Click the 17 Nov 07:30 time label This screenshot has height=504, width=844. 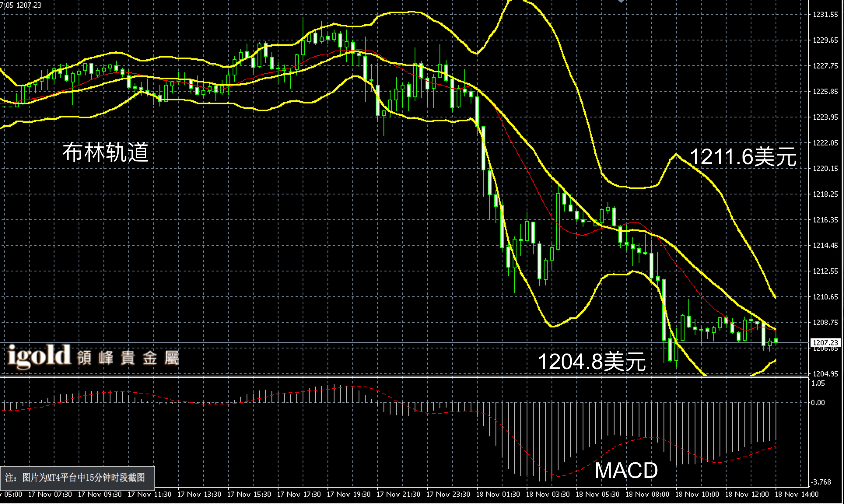coord(50,494)
